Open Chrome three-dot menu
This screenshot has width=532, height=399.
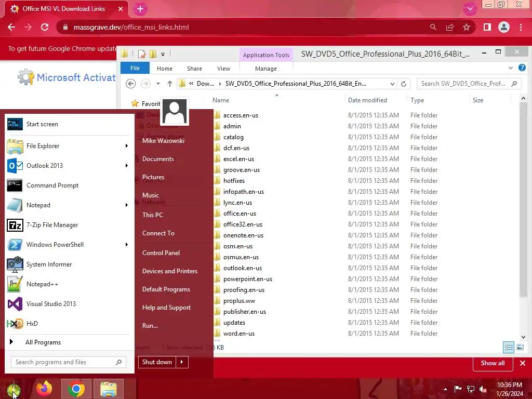521,27
